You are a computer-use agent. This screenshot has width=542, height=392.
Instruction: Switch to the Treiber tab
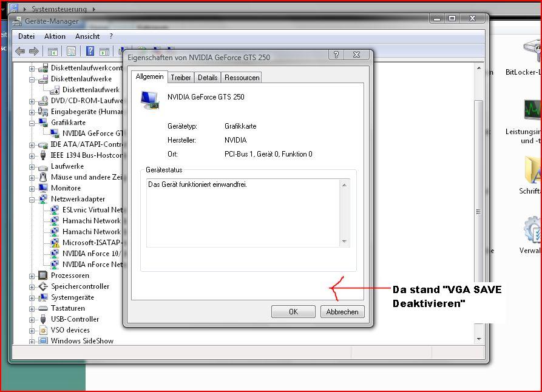pos(181,78)
